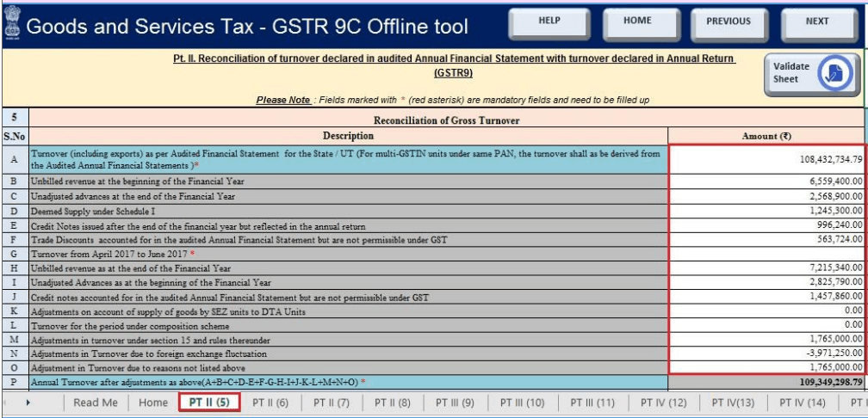
Task: Open the PT IV(13) sheet tab
Action: [x=733, y=403]
